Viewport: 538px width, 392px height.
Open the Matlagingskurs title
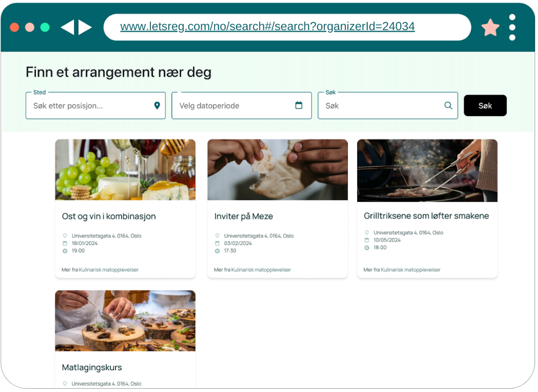point(92,368)
